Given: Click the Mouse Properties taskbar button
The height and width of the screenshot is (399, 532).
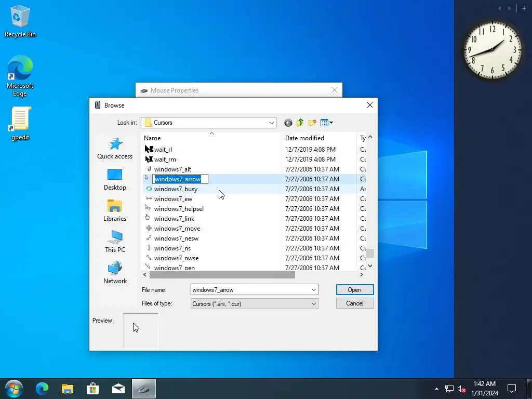Looking at the screenshot, I should point(143,389).
